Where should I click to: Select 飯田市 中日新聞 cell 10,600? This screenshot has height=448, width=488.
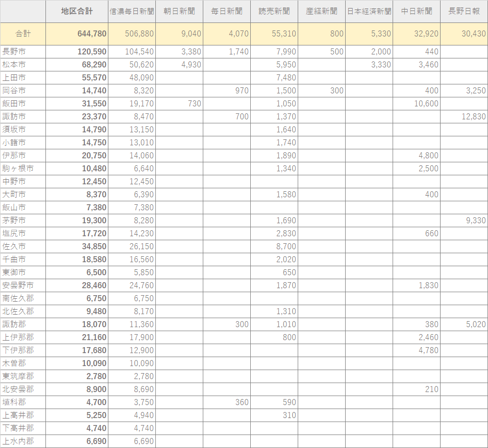coord(417,103)
